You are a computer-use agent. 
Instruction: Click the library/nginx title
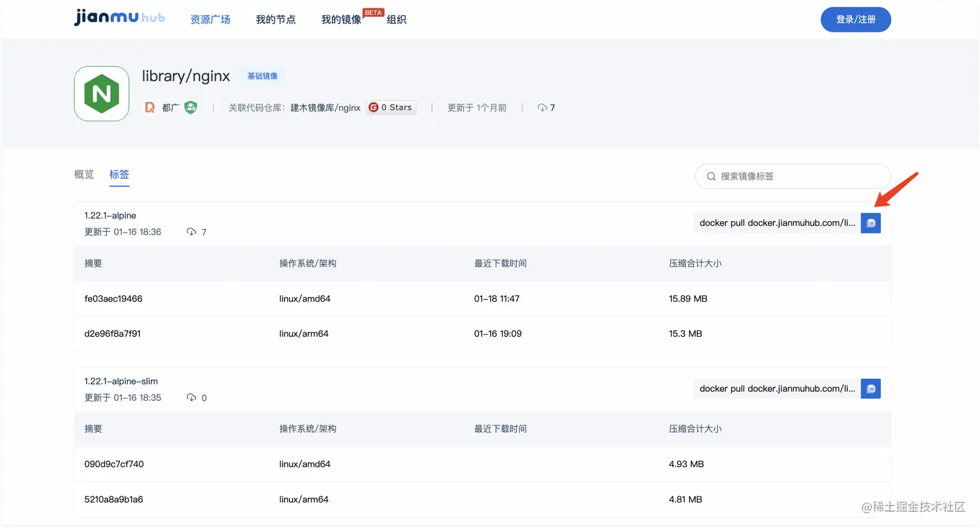click(x=186, y=76)
